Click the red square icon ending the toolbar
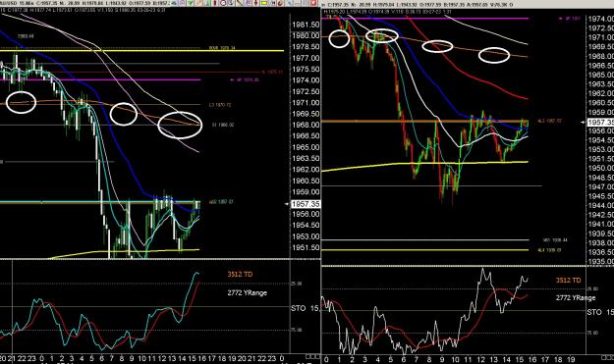Viewport: 614px width, 364px height. [313, 3]
